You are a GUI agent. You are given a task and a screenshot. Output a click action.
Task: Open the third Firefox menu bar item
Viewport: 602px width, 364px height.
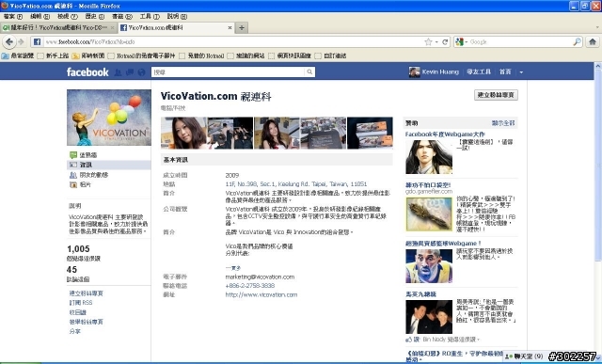(x=67, y=17)
